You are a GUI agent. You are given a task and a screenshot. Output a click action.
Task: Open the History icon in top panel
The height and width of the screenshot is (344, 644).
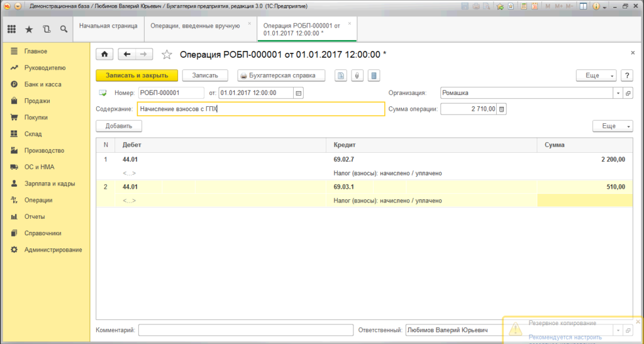[x=47, y=29]
